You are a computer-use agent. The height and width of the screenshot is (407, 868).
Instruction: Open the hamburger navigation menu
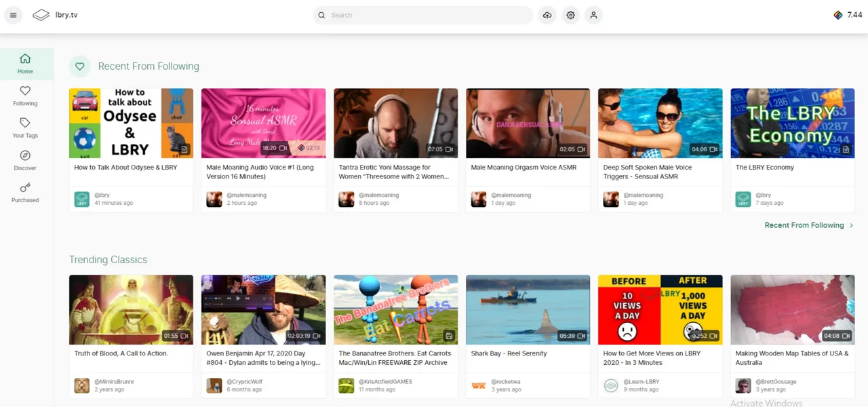click(x=13, y=15)
